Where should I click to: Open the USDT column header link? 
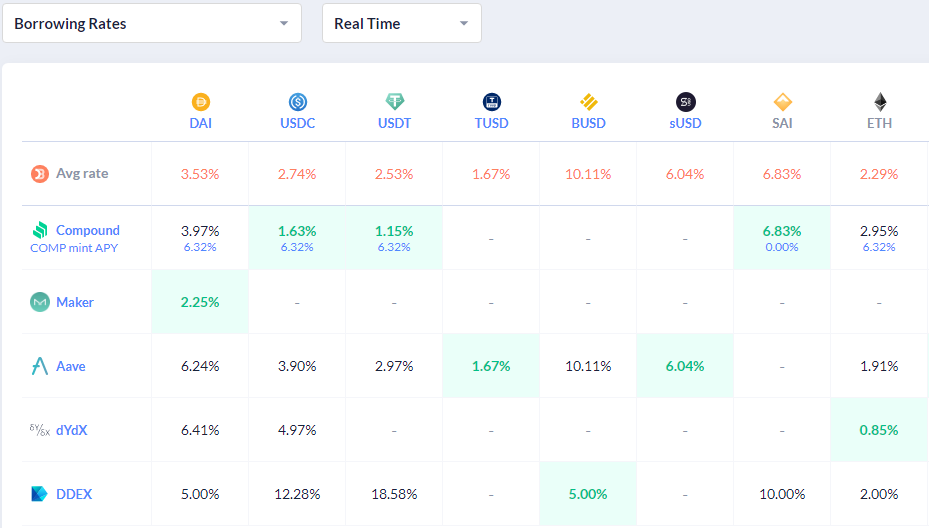coord(395,123)
